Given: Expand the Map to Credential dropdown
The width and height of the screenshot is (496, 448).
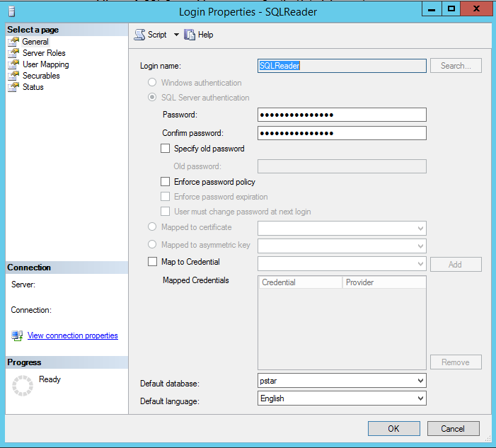Looking at the screenshot, I should tap(420, 264).
